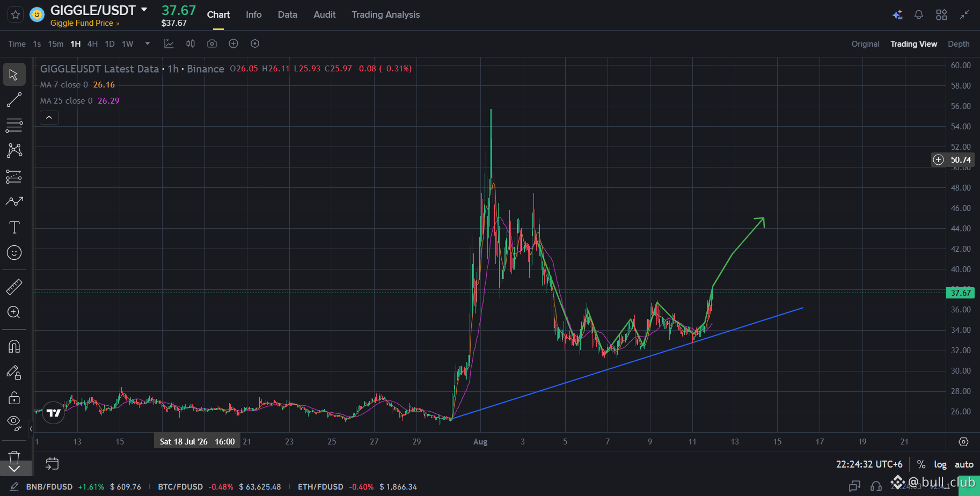Viewport: 980px width, 496px height.
Task: Open the Trading Analysis tab
Action: (386, 14)
